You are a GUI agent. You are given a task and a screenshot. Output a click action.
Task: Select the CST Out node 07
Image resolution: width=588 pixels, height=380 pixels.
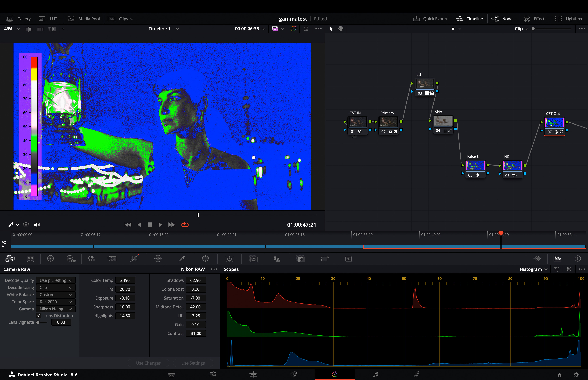(554, 126)
